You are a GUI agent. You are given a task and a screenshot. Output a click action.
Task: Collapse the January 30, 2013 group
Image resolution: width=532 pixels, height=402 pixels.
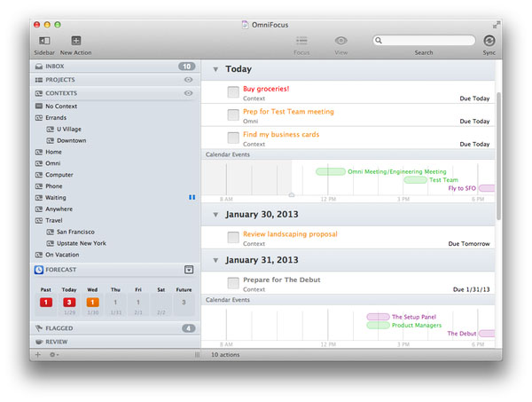[x=215, y=215]
